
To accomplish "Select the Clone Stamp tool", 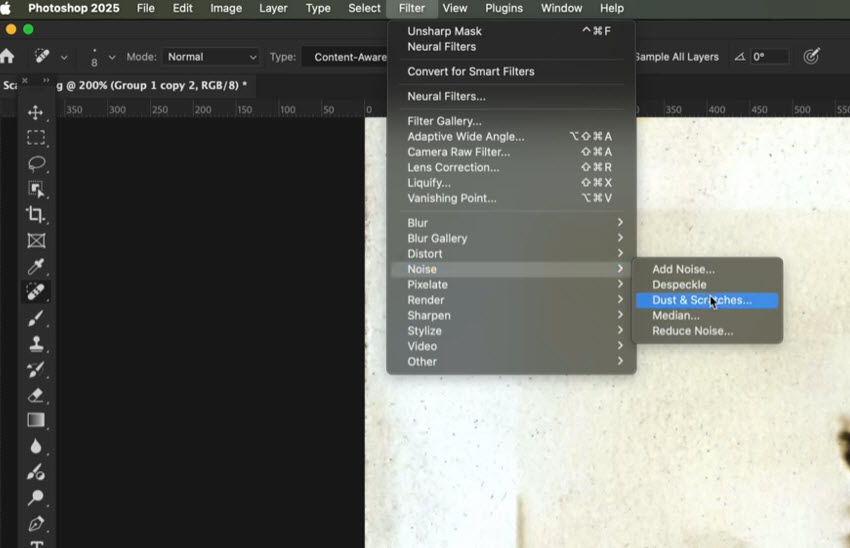I will (x=36, y=343).
